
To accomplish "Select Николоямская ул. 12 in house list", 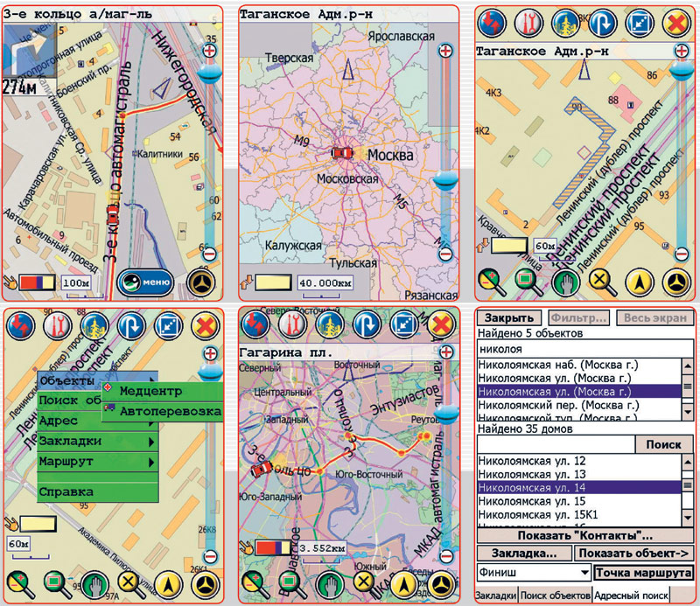I will point(579,461).
